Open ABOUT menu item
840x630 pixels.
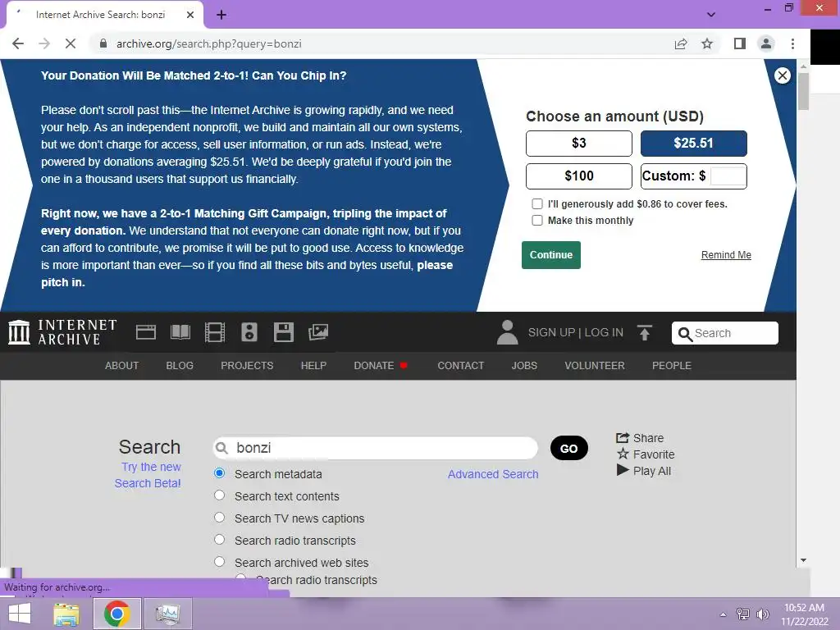tap(121, 365)
